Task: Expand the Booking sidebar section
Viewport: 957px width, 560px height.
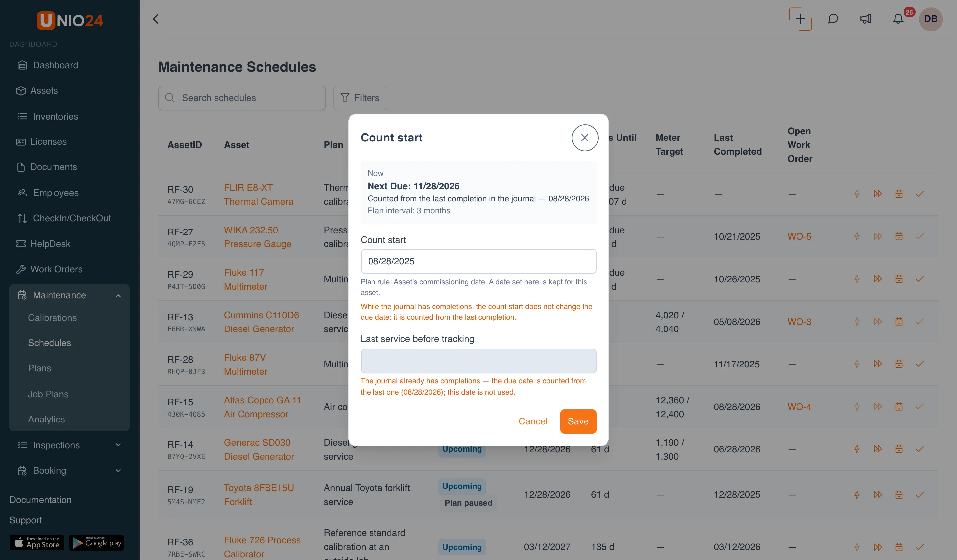Action: click(70, 470)
